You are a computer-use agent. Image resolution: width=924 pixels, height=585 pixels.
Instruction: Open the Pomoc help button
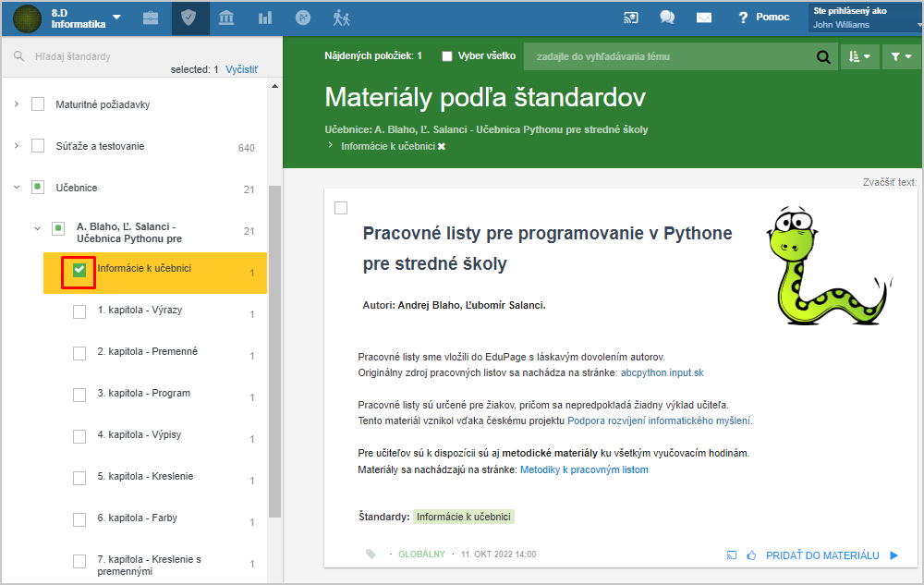tap(764, 17)
